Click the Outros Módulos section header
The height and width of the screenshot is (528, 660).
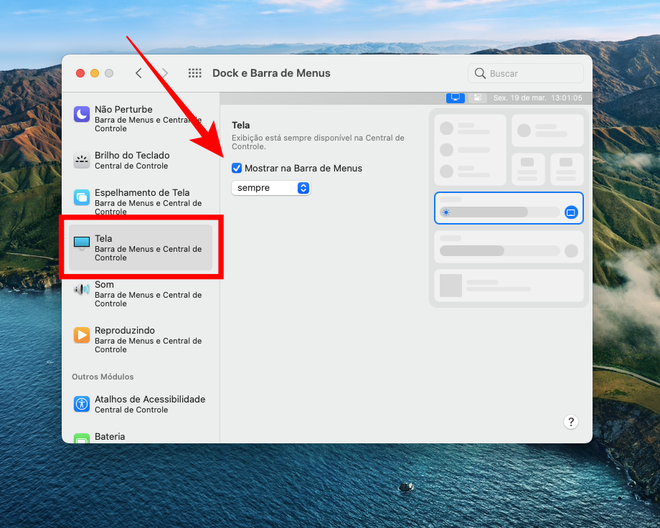click(103, 377)
